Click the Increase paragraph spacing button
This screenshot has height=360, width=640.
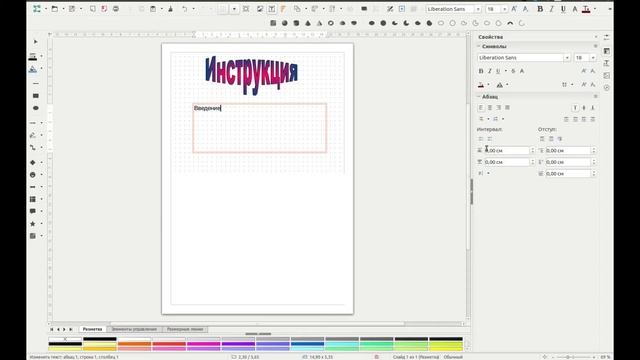click(481, 139)
